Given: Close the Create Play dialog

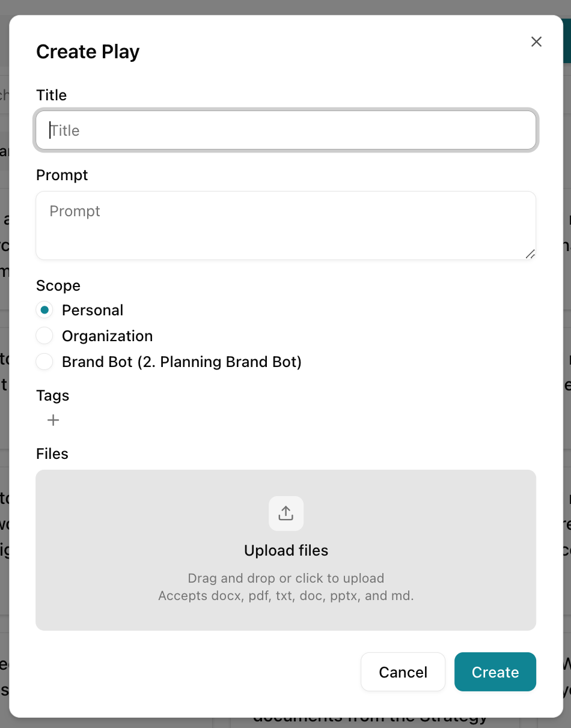Looking at the screenshot, I should tap(536, 41).
